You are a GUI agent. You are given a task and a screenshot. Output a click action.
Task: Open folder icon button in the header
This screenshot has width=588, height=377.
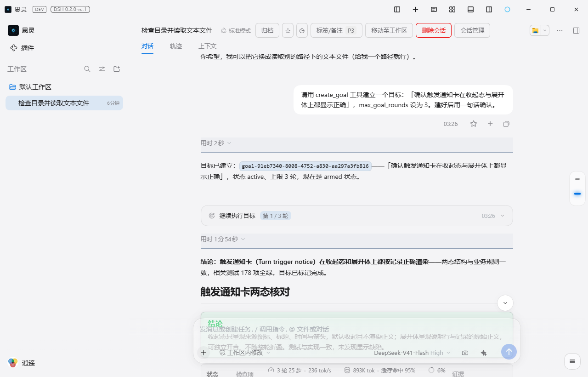(535, 30)
